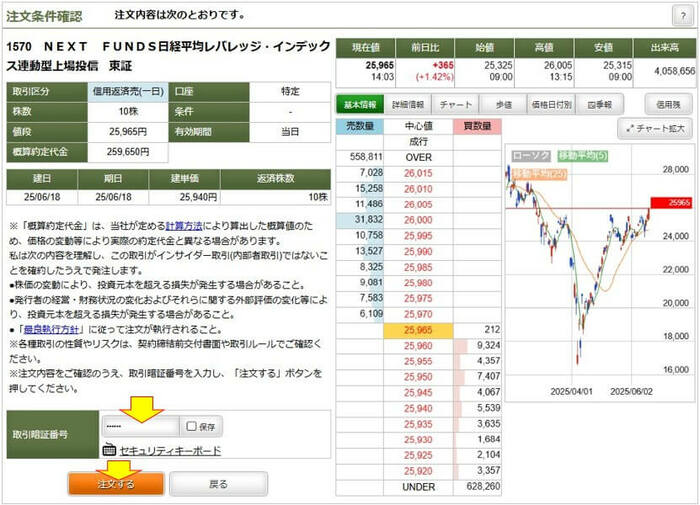
Task: Click the volume value 4,058,656
Action: (674, 71)
